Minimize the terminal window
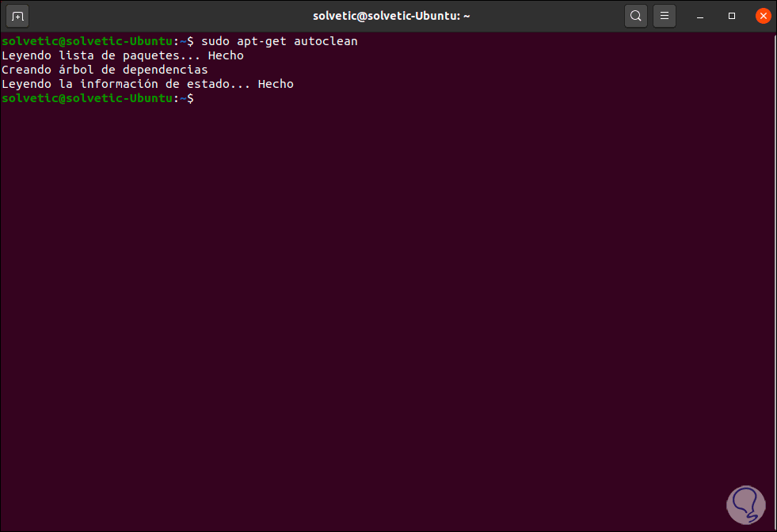 click(700, 17)
